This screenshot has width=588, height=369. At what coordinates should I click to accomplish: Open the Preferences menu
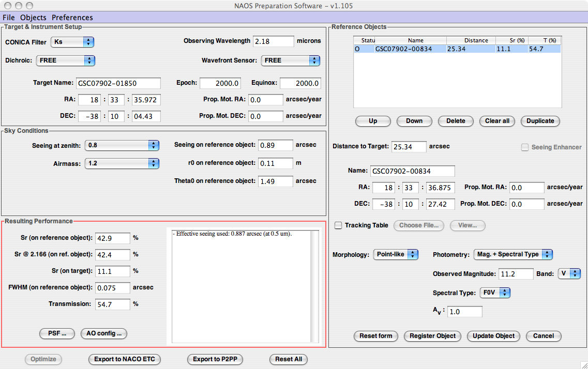pos(72,18)
